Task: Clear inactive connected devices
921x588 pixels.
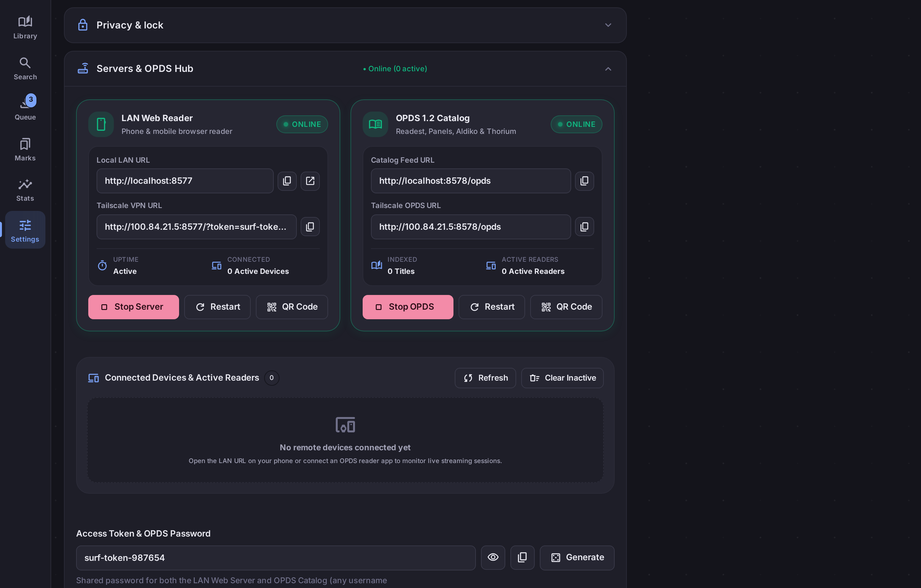Action: [x=562, y=378]
